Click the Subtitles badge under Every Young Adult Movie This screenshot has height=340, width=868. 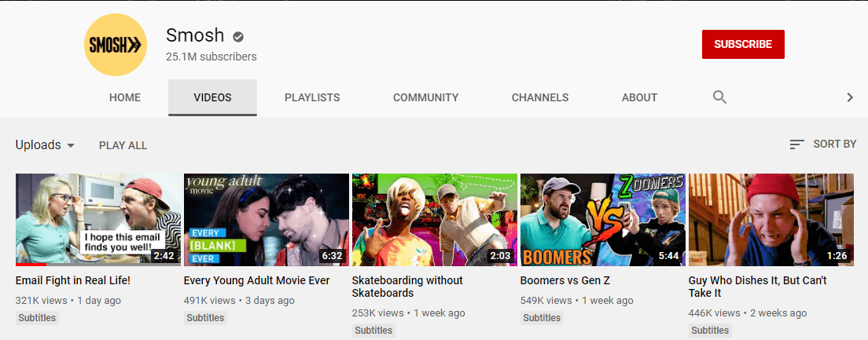(205, 318)
